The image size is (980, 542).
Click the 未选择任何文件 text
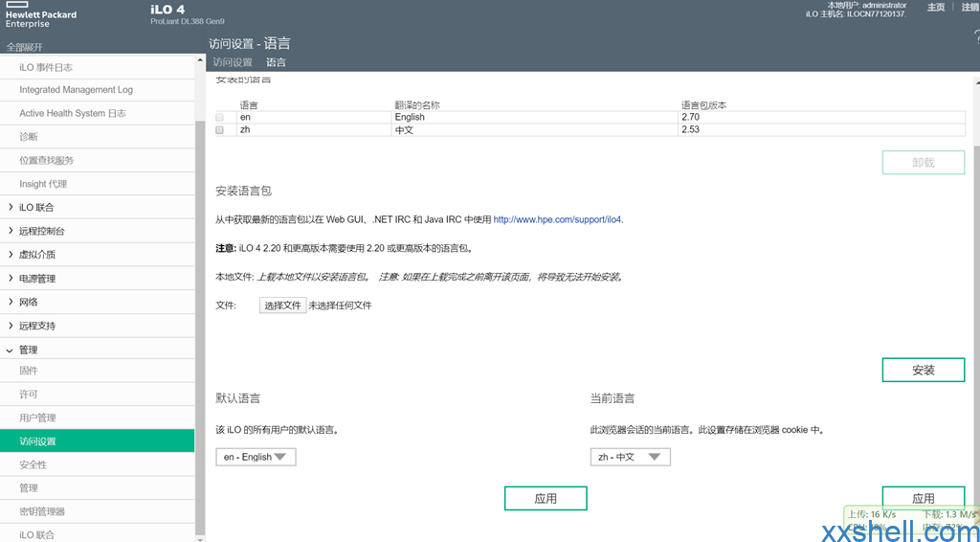pos(340,305)
